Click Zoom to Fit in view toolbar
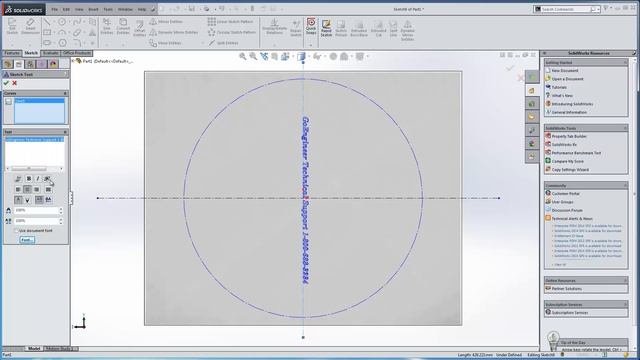Screen dimensions: 640x360 [243, 56]
